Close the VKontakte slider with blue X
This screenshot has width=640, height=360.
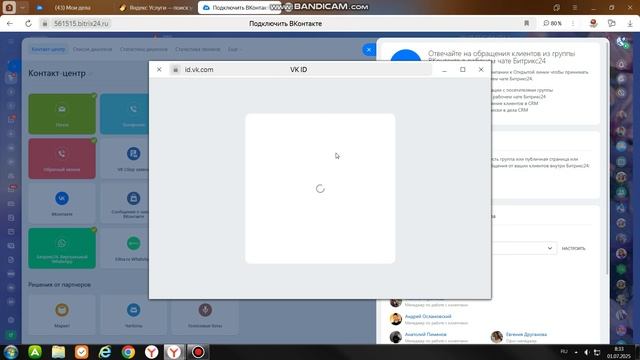(369, 50)
